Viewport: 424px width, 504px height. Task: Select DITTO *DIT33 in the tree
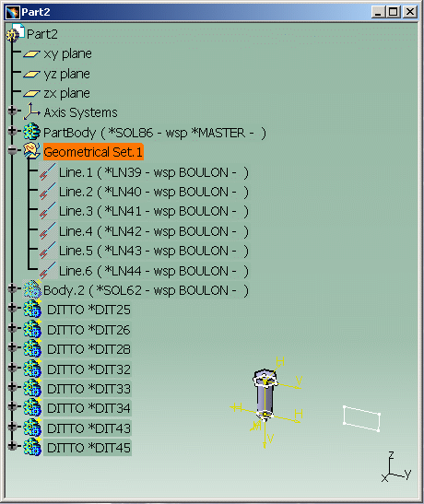pos(88,389)
